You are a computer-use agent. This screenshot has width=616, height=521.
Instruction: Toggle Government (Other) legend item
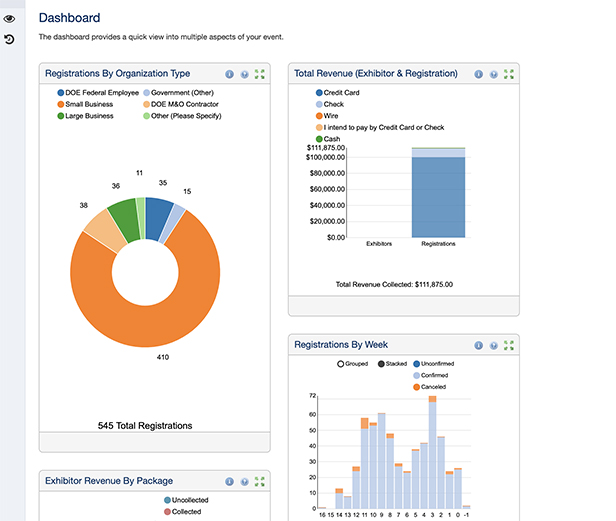178,93
